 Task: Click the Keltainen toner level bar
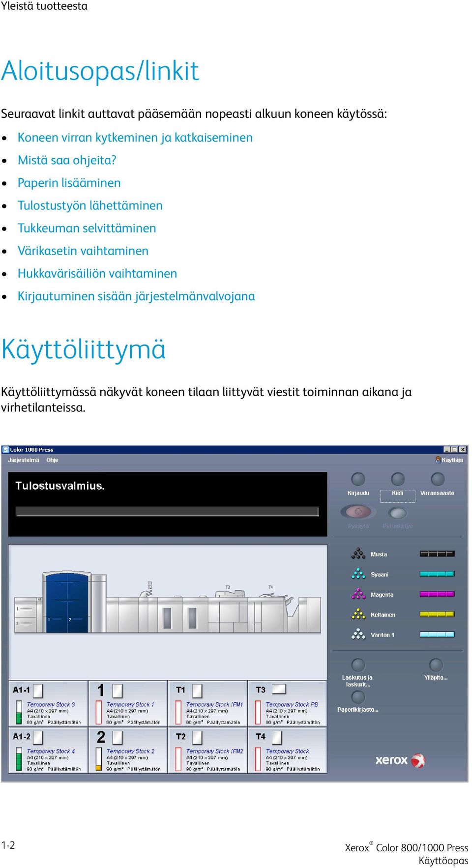tap(437, 614)
